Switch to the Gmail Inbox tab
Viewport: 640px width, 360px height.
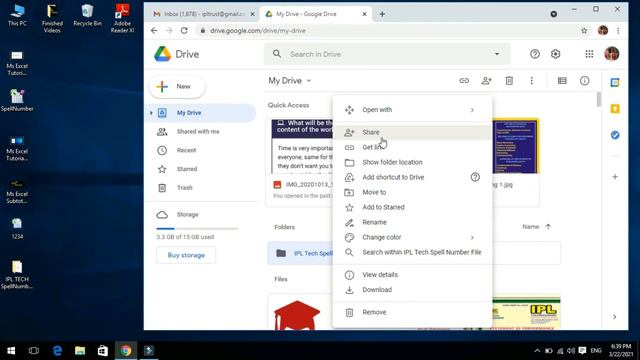coord(202,14)
